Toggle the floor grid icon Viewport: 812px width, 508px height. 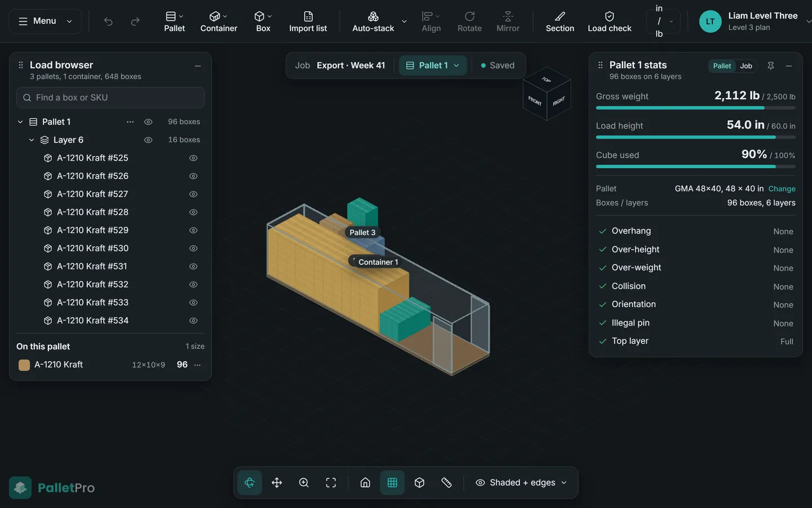point(392,483)
